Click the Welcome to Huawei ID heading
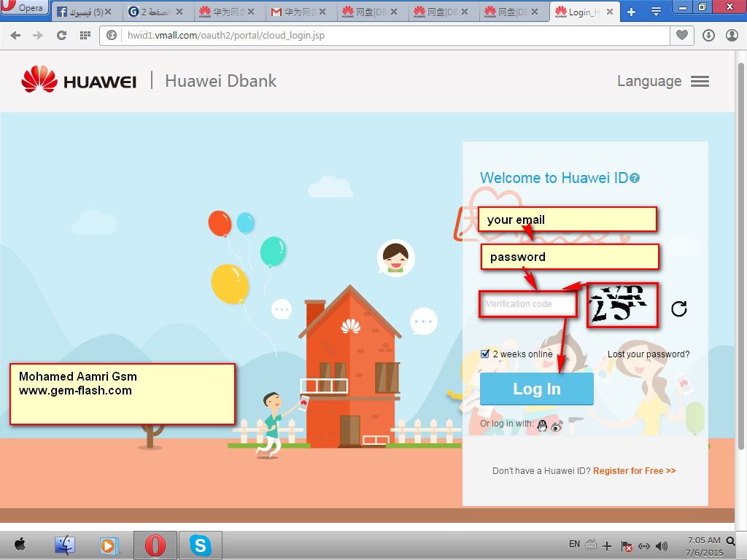747x560 pixels. [x=554, y=178]
